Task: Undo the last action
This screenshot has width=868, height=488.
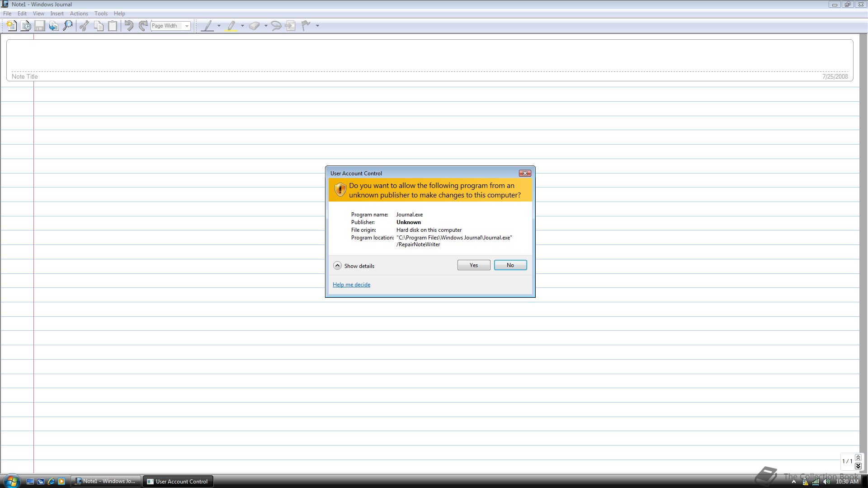Action: click(129, 26)
